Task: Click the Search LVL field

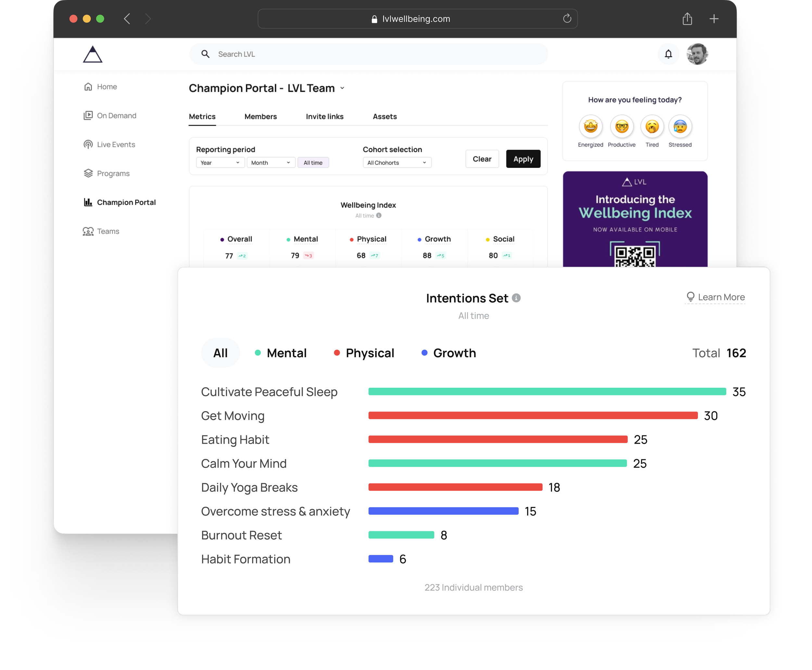Action: pyautogui.click(x=369, y=54)
